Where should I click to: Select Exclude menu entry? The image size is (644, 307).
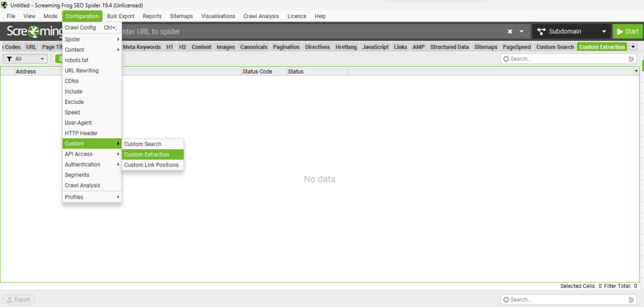(x=92, y=102)
